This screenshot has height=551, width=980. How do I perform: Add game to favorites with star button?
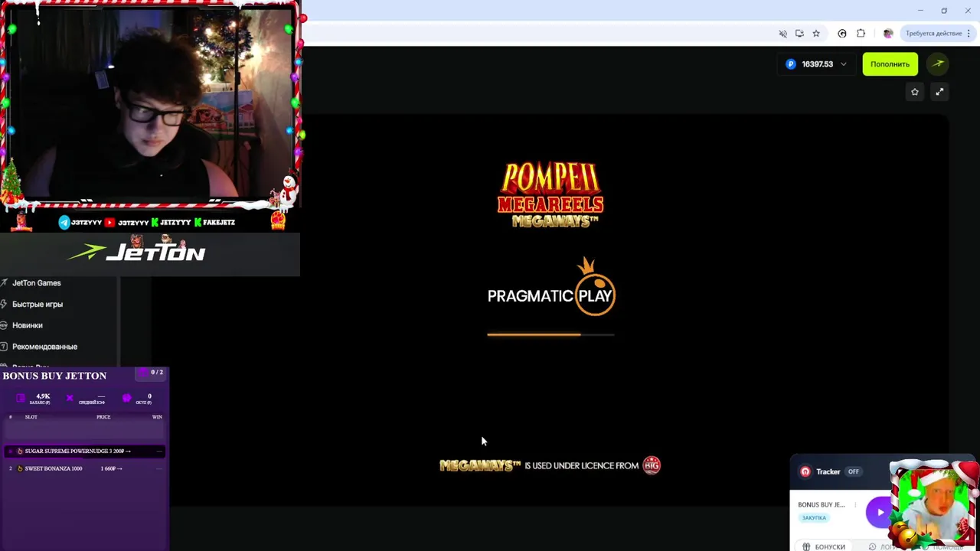coord(914,92)
